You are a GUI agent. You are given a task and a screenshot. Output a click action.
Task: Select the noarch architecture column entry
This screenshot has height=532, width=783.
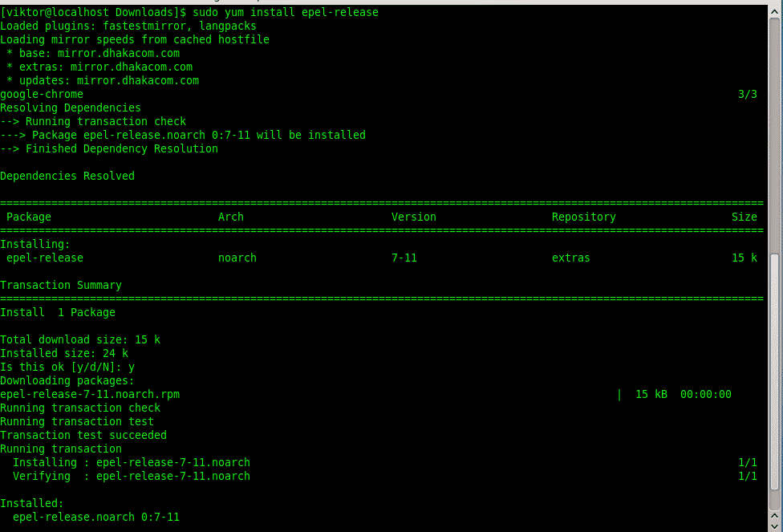tap(237, 258)
